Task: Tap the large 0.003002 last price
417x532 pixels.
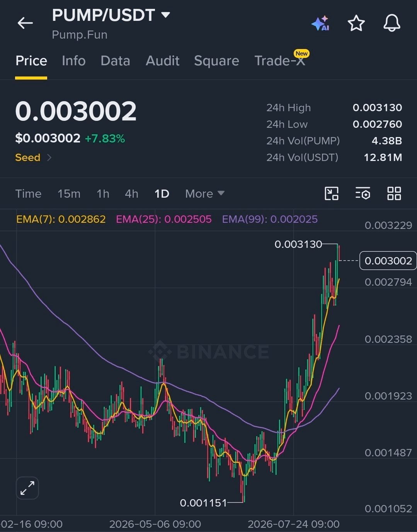Action: (76, 111)
